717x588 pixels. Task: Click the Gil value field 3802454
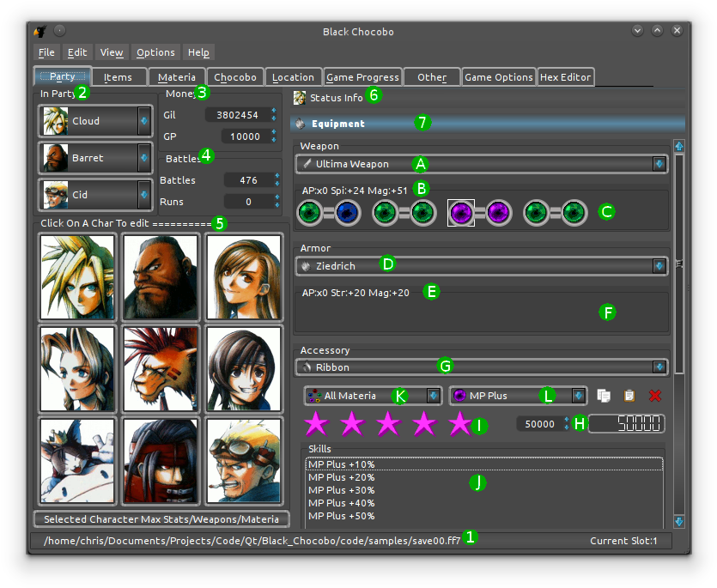click(x=237, y=115)
